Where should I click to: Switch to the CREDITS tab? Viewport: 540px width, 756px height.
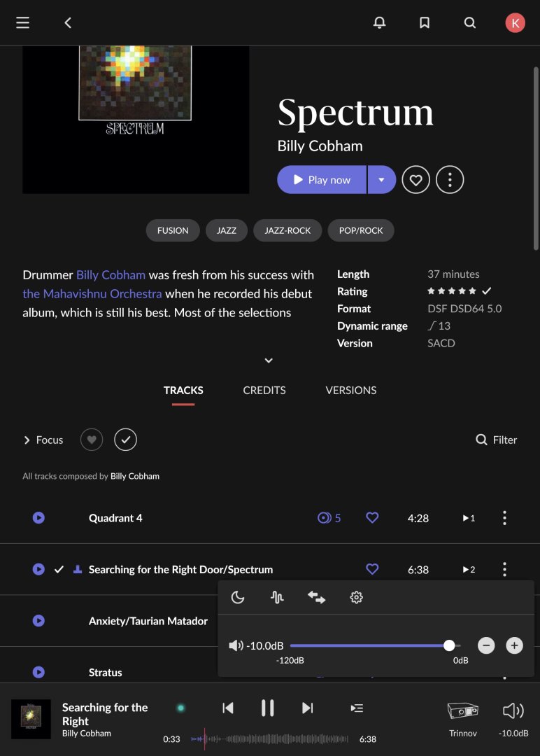click(264, 390)
